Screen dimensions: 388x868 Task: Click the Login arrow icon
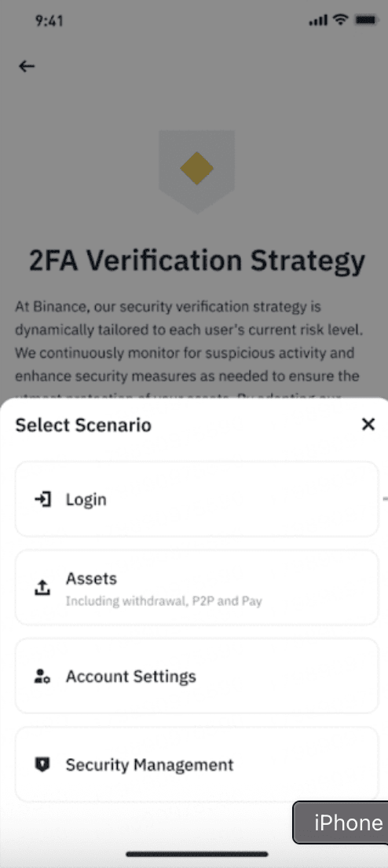[x=42, y=499]
